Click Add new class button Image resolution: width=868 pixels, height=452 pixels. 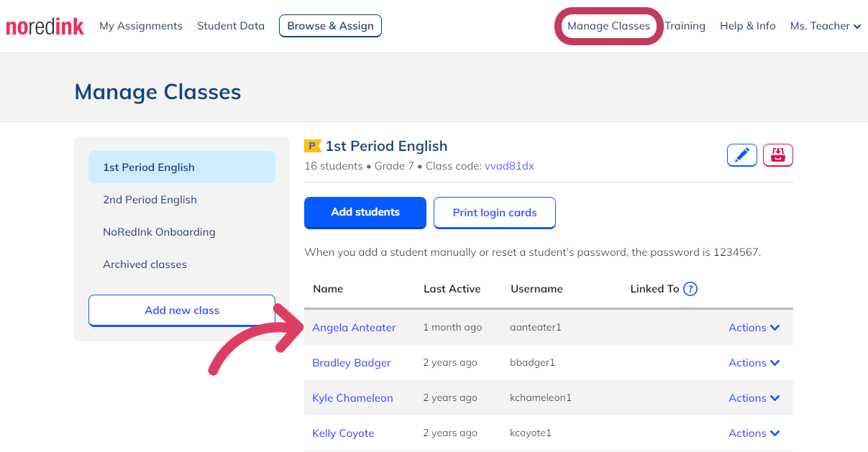182,310
